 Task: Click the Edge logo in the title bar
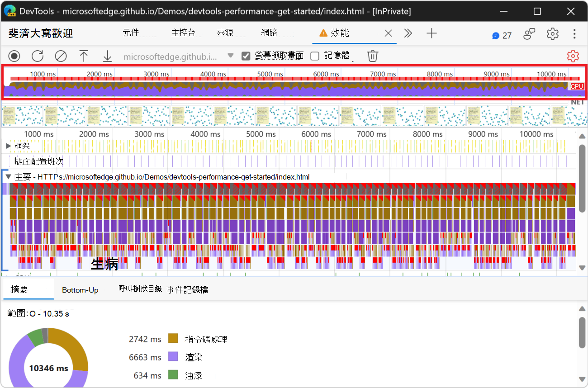(x=10, y=11)
